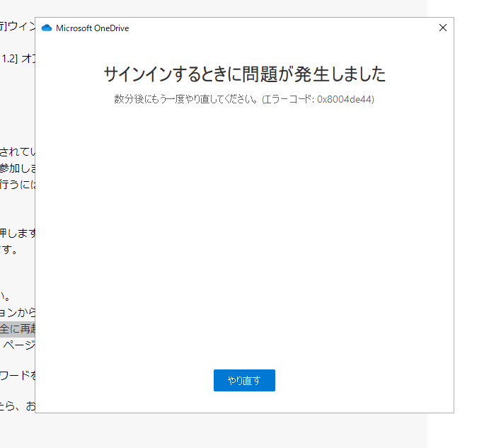The height and width of the screenshot is (448, 501).
Task: Click the OneDrive cloud icon in title bar
Action: (x=47, y=28)
